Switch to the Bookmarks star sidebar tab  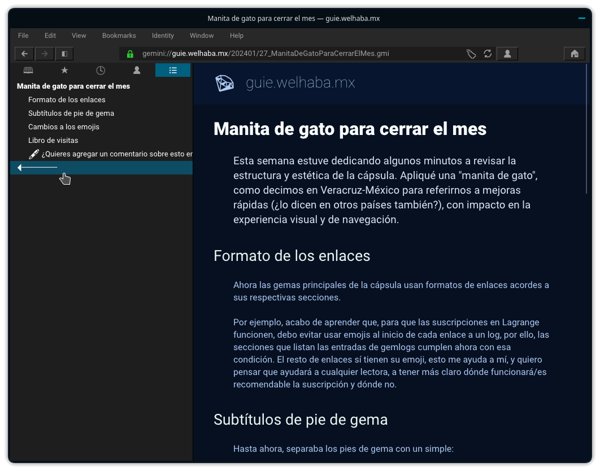pos(64,71)
